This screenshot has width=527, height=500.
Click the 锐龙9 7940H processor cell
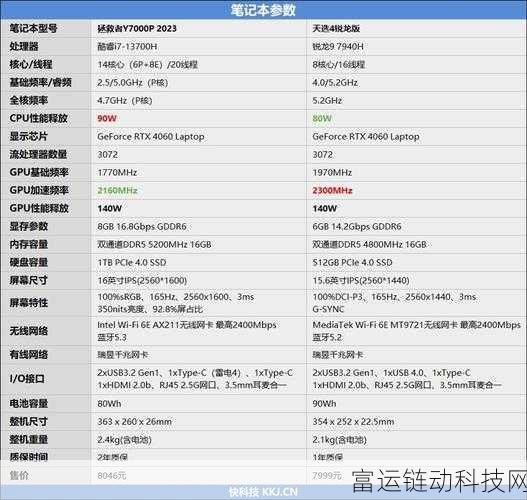pyautogui.click(x=338, y=46)
